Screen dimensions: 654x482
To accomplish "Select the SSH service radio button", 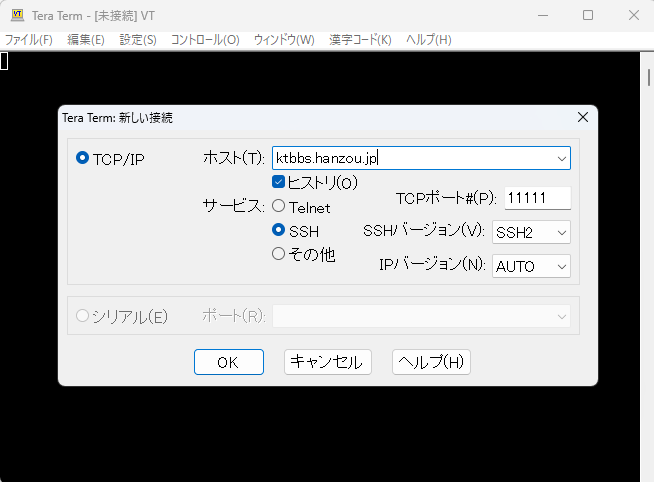I will click(x=279, y=230).
